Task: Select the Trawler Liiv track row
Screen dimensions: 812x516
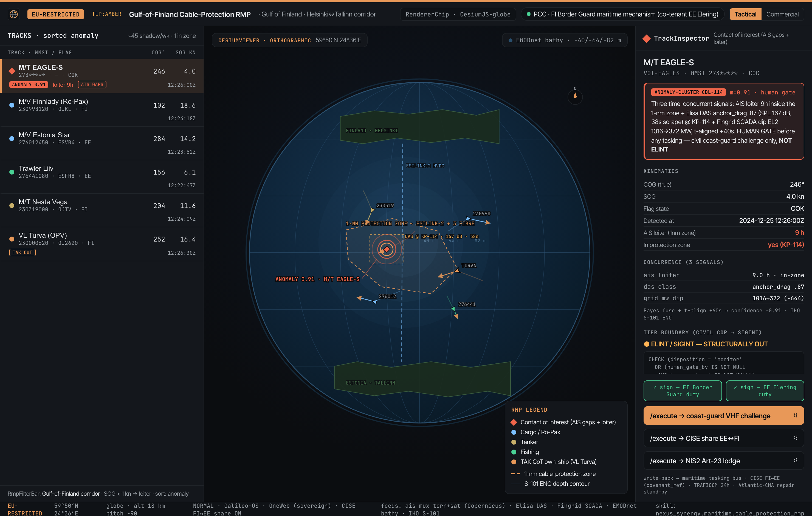Action: [102, 176]
